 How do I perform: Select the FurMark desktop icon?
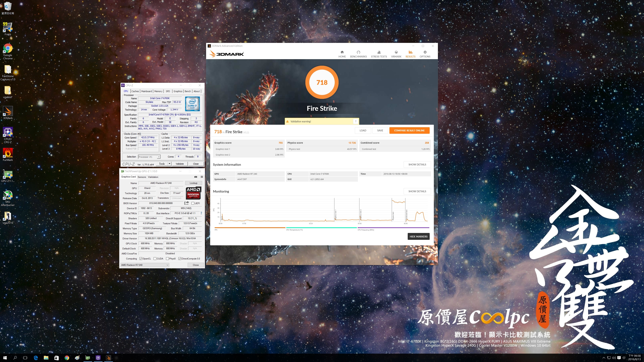point(8,155)
